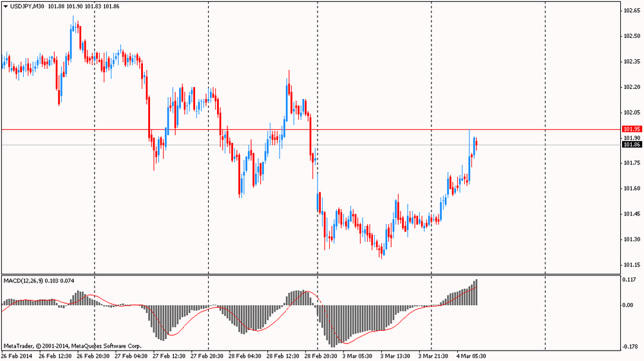644x361 pixels.
Task: Click the 27 Feb 12:30 time label
Action: [x=169, y=355]
